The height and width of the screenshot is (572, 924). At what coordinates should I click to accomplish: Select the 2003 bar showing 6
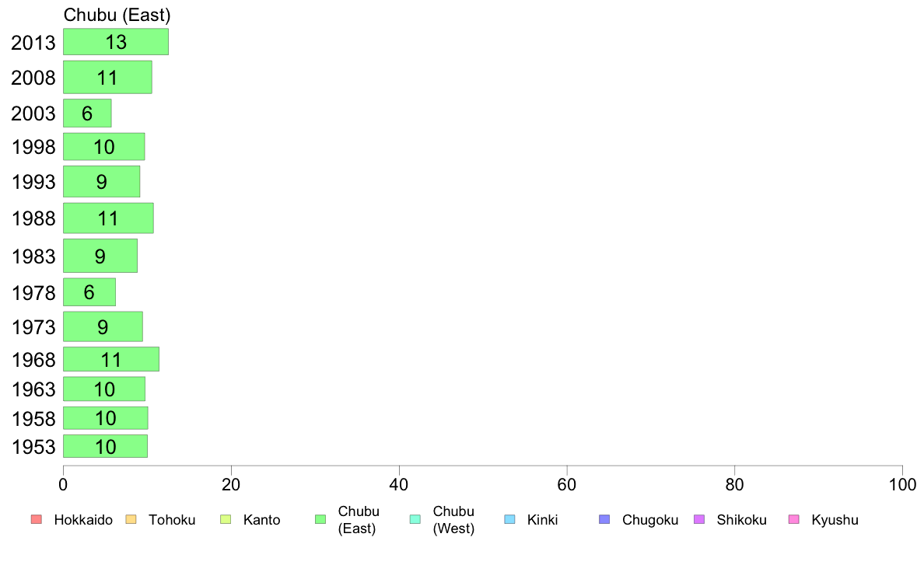(87, 113)
